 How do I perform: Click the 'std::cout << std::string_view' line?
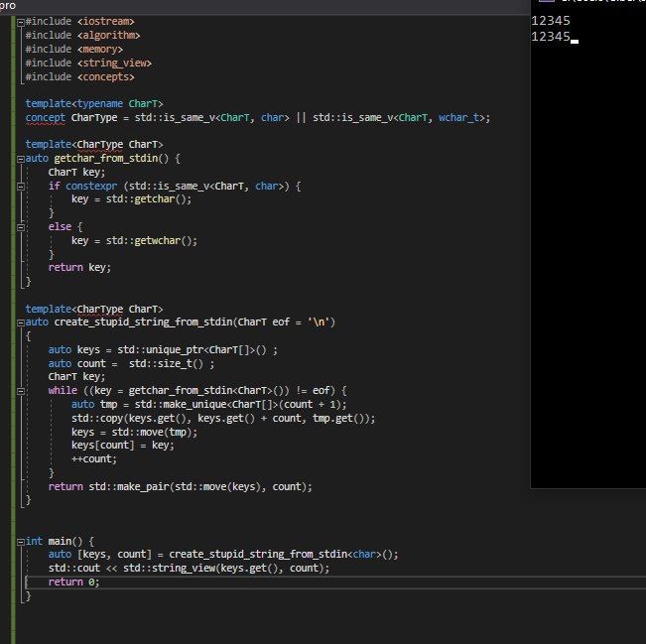click(x=190, y=569)
